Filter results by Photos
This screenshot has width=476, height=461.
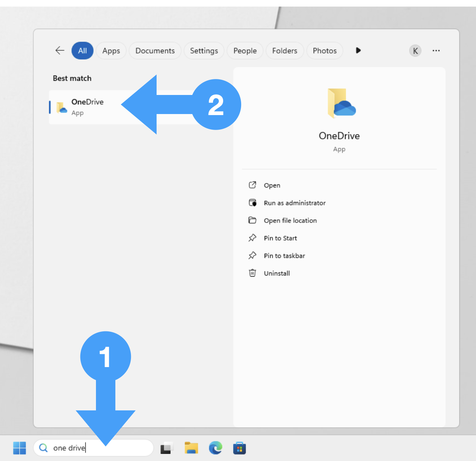pyautogui.click(x=325, y=51)
